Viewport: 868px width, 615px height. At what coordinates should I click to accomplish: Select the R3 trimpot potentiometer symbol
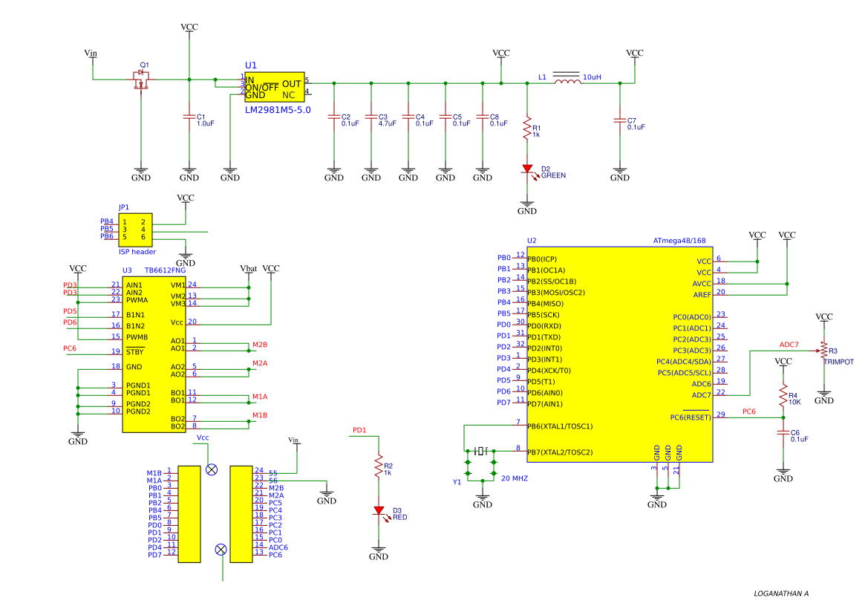tap(823, 351)
